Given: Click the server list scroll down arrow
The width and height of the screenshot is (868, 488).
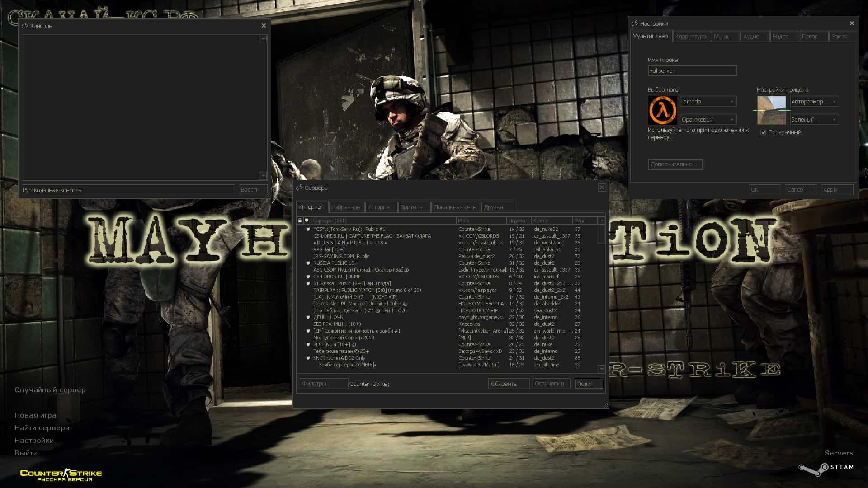Looking at the screenshot, I should tap(601, 369).
